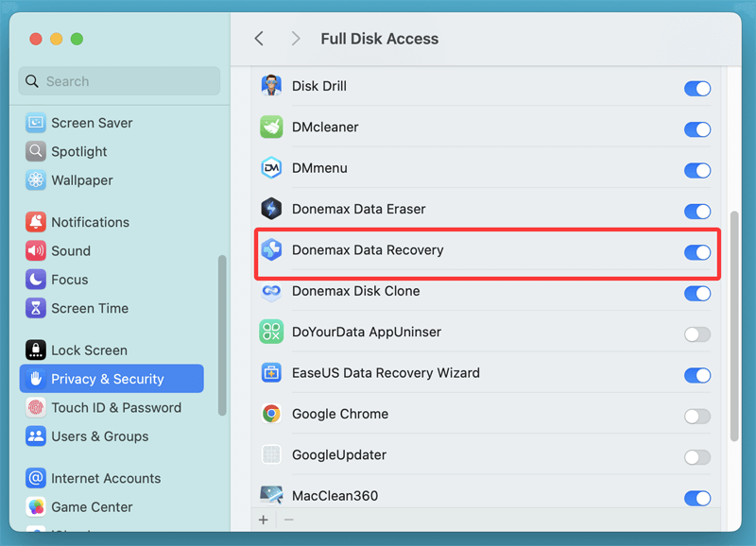Select Notifications in the sidebar

(90, 222)
